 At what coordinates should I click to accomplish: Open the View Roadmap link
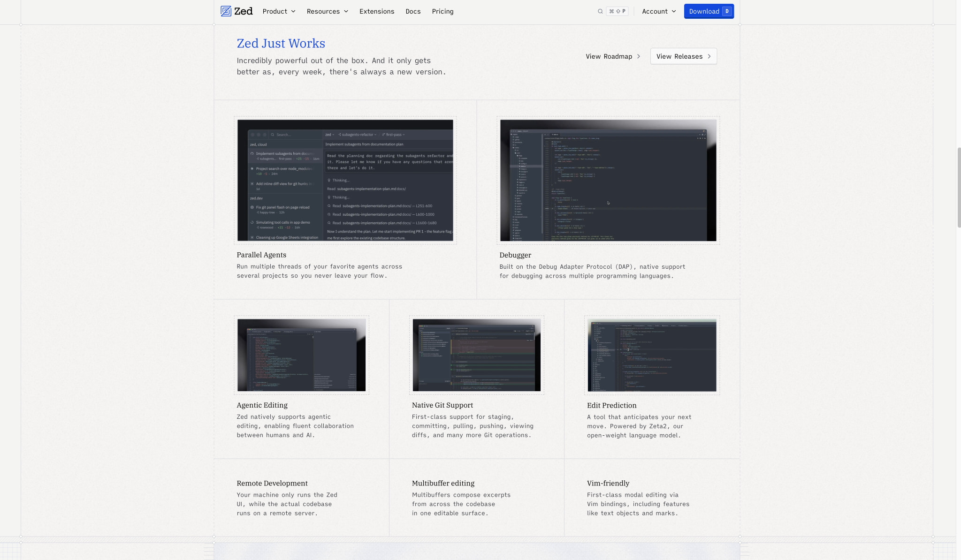point(613,56)
